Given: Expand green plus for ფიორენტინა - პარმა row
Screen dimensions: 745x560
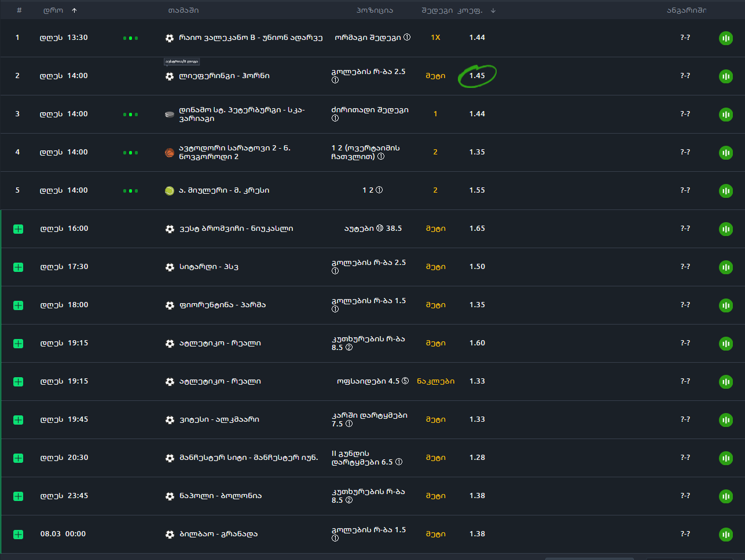Looking at the screenshot, I should tap(19, 305).
